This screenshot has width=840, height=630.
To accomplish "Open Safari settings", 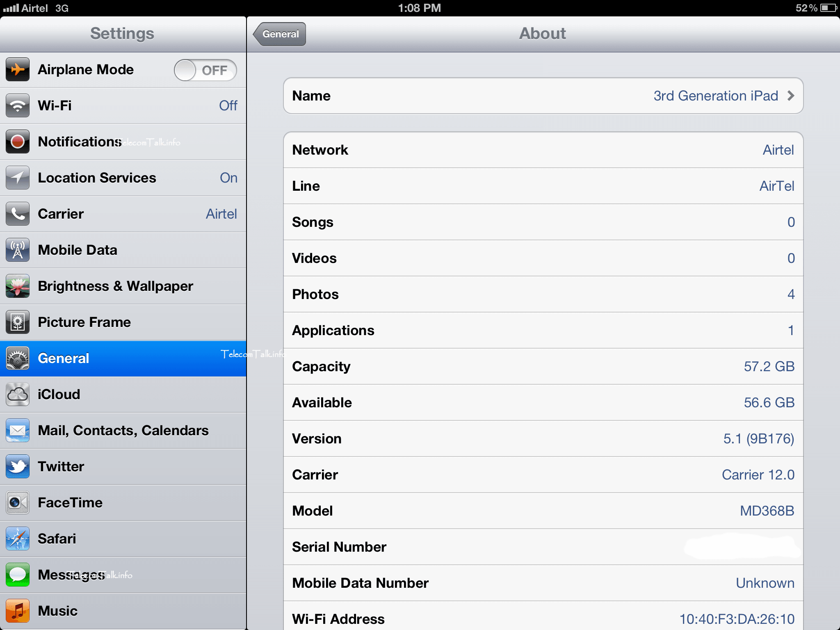I will [123, 539].
